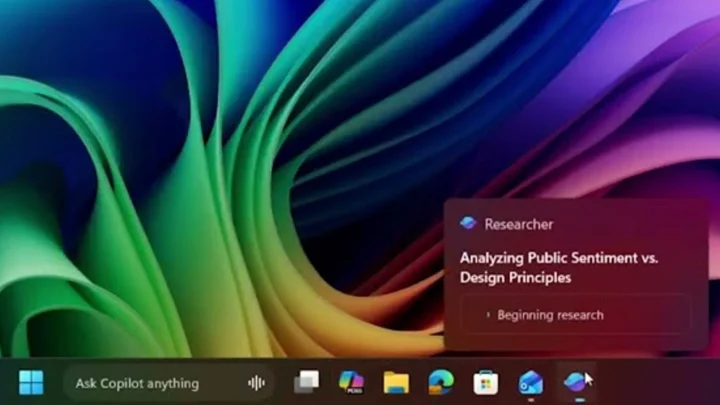This screenshot has width=720, height=405.
Task: Click the Researcher icon in the popup
Action: tap(468, 224)
